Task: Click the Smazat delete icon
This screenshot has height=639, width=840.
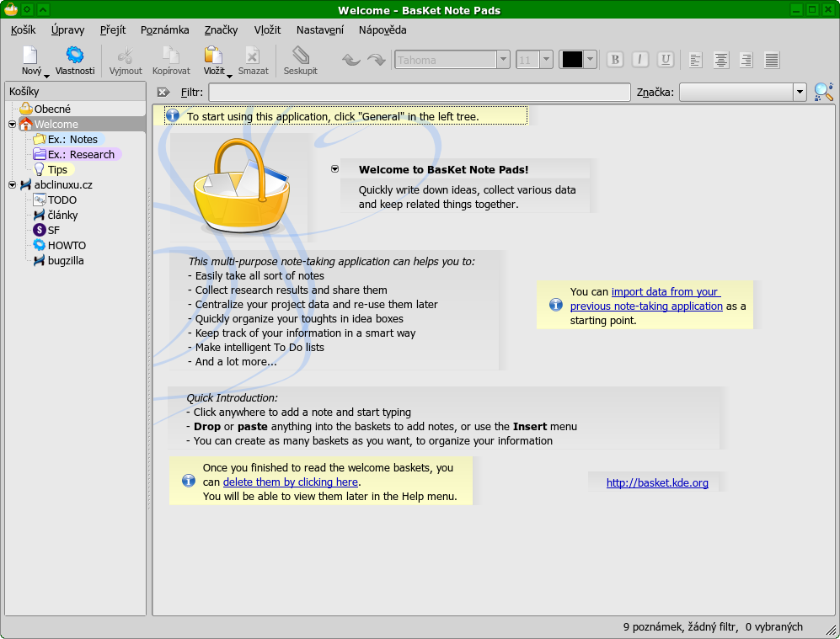Action: coord(252,55)
